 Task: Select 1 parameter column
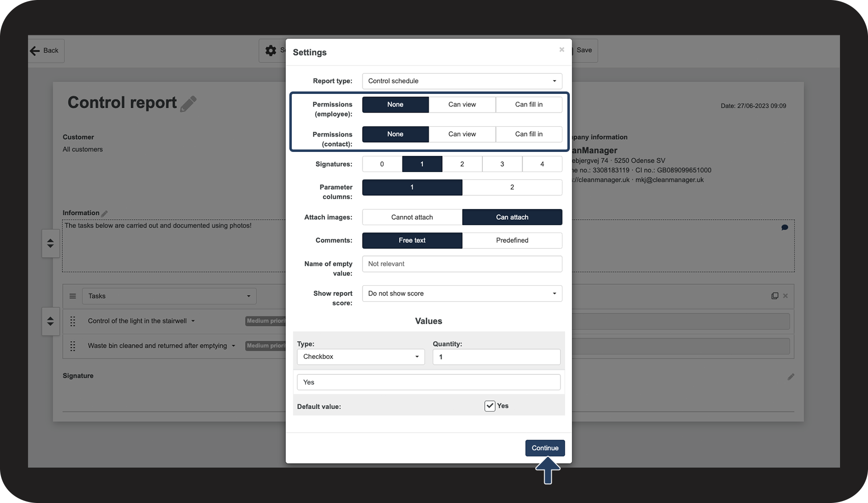coord(412,187)
